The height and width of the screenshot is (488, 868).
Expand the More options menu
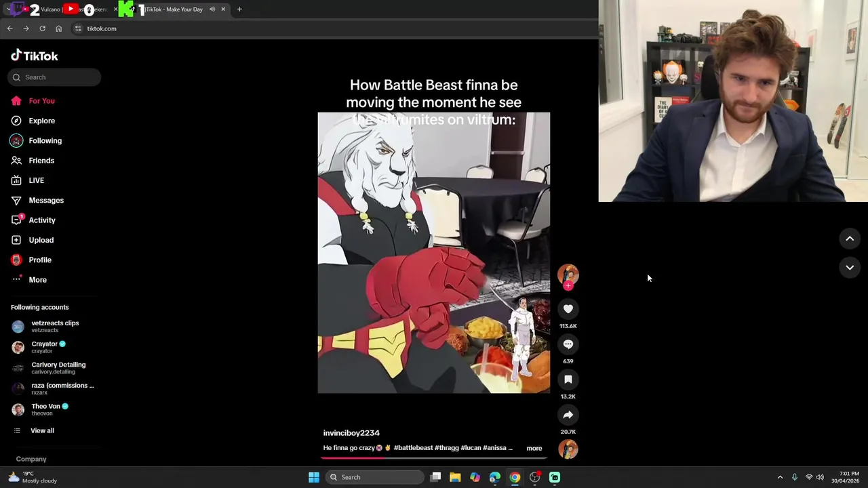[29, 279]
